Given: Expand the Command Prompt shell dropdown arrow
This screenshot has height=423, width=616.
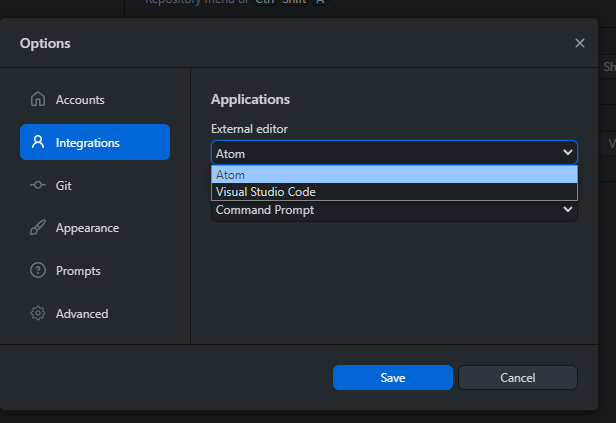Looking at the screenshot, I should click(568, 210).
